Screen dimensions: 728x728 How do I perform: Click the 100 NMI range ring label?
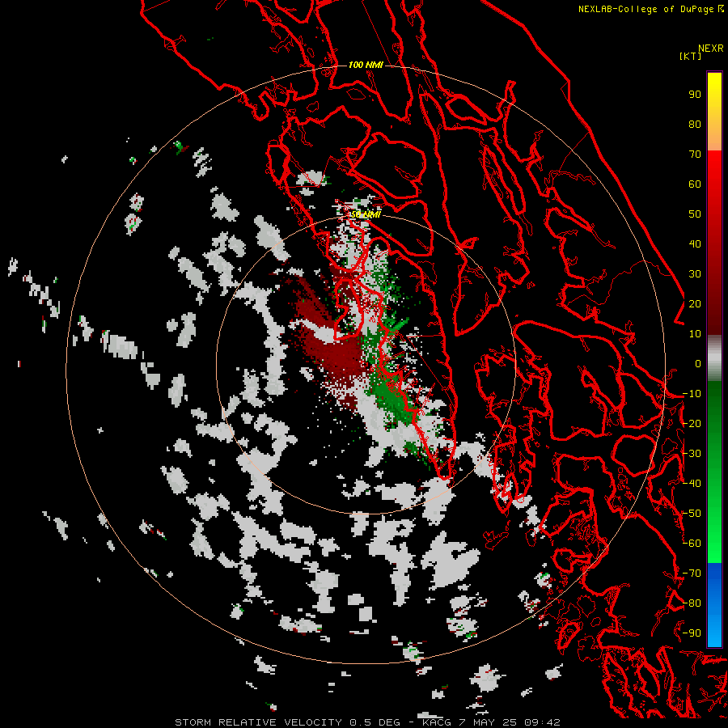[366, 65]
